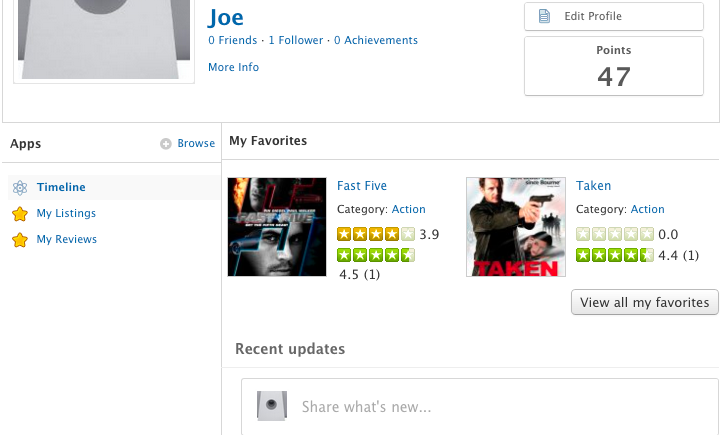724x435 pixels.
Task: Click Fast Five green user rating stars
Action: coord(376,256)
